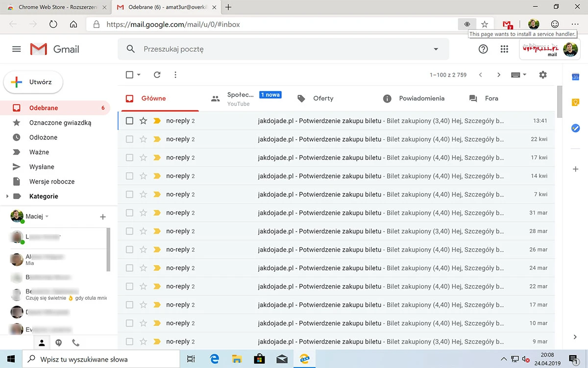588x368 pixels.
Task: Open the Wysłane folder
Action: pos(42,167)
